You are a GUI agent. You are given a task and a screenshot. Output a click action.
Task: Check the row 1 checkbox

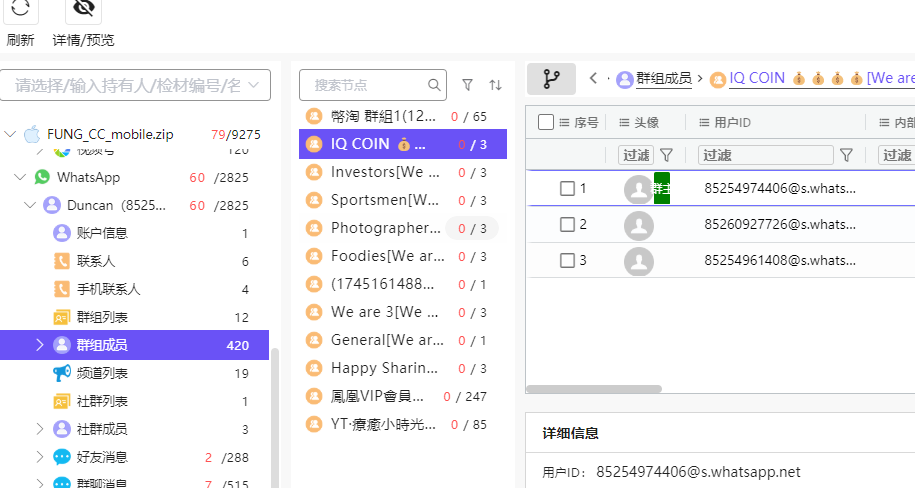point(567,189)
